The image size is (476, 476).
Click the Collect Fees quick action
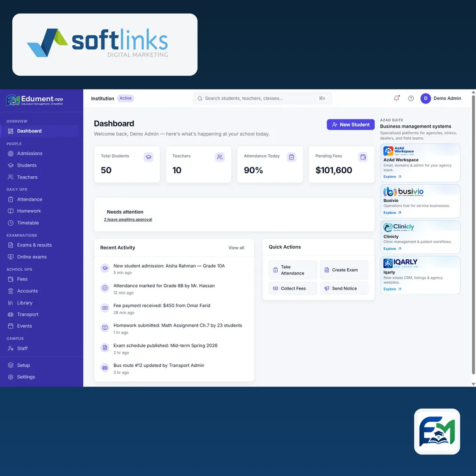(293, 288)
